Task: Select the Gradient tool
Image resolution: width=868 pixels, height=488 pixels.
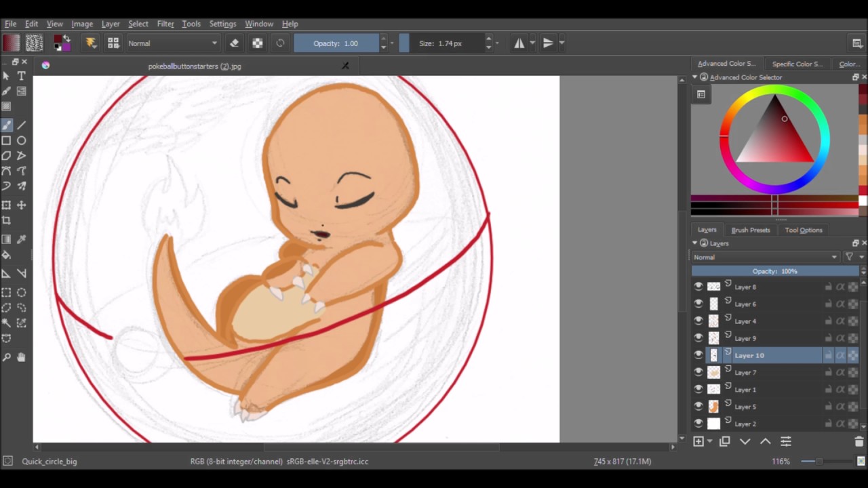Action: [x=7, y=239]
